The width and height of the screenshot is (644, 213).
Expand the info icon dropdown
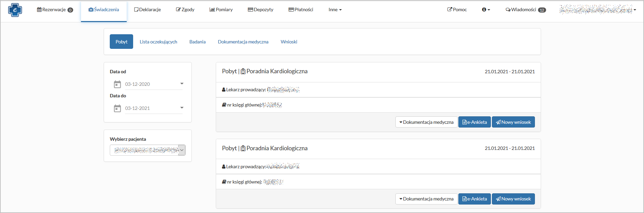coord(486,10)
